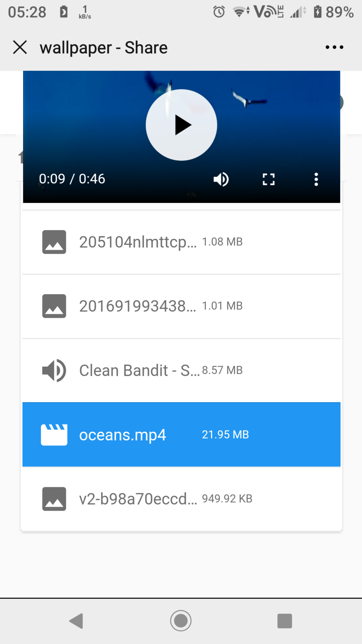Click the image icon beside 205104nlmttcp file

(54, 241)
